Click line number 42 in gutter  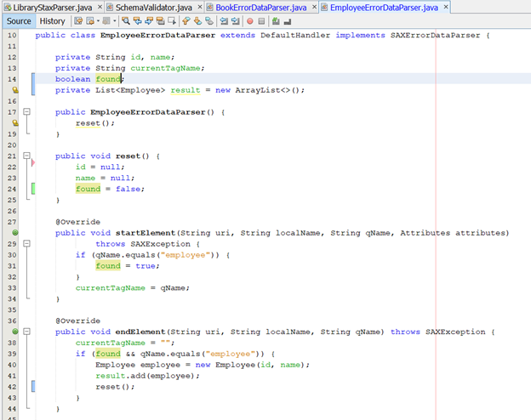click(x=12, y=387)
